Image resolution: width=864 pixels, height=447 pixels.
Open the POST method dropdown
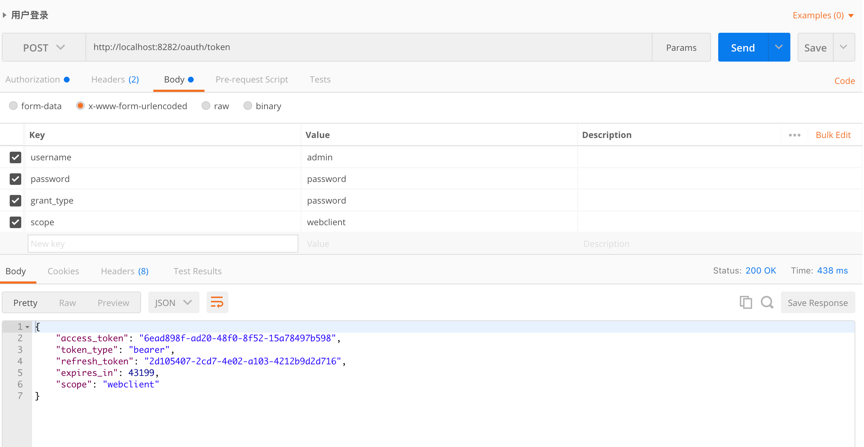(44, 47)
